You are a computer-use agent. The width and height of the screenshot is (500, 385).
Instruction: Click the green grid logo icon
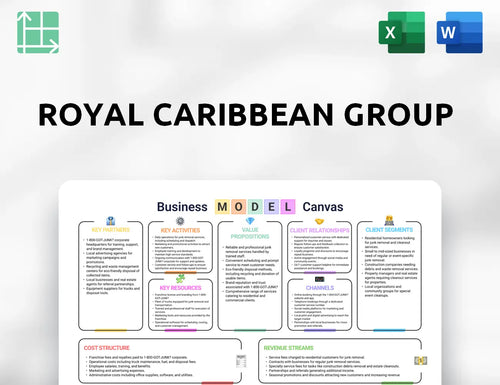(x=38, y=32)
